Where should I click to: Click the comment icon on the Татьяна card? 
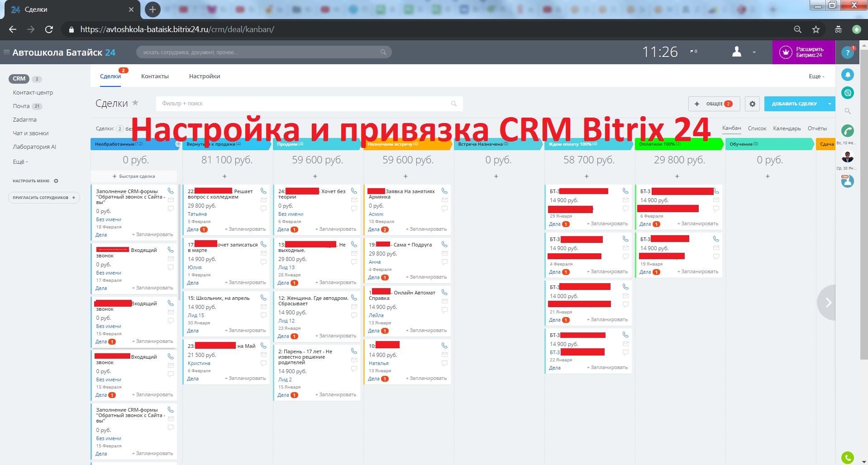point(263,209)
